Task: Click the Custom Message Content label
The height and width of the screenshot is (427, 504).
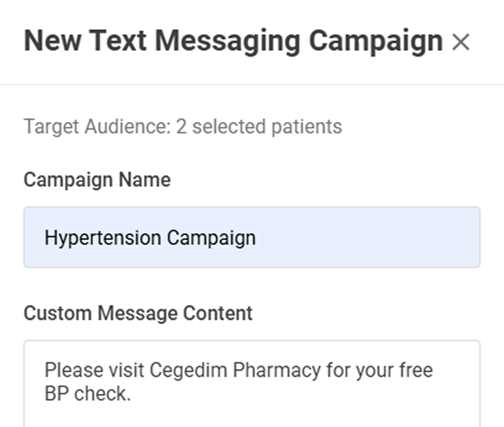Action: pyautogui.click(x=138, y=313)
